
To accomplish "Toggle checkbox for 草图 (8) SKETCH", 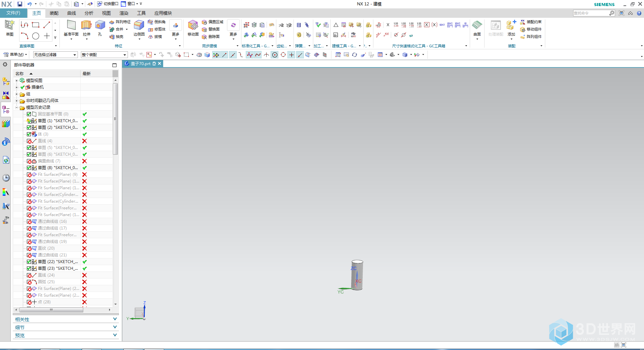I will point(29,168).
